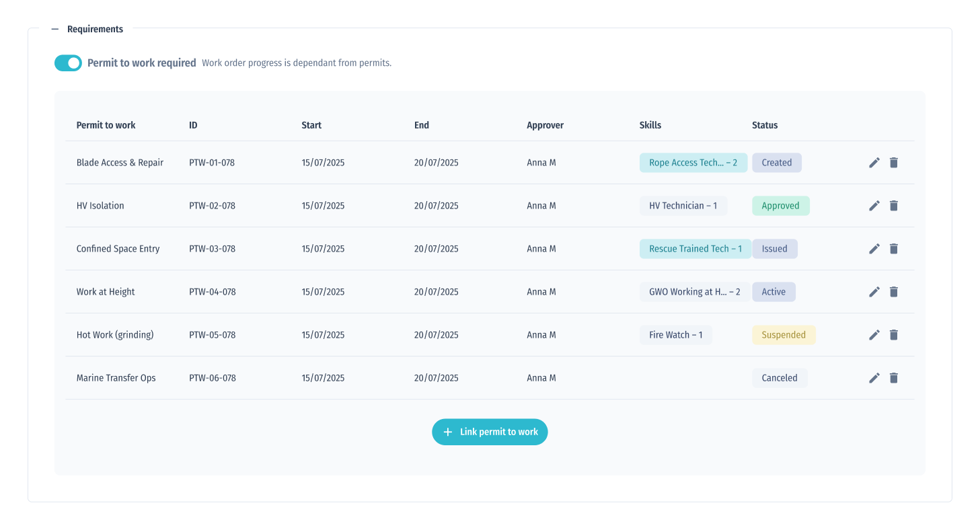Click the Status column header

pyautogui.click(x=765, y=125)
